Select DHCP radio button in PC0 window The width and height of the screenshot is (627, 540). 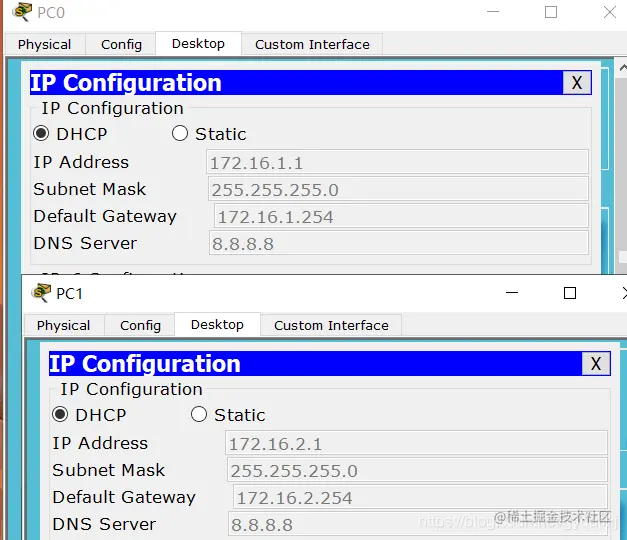[41, 133]
